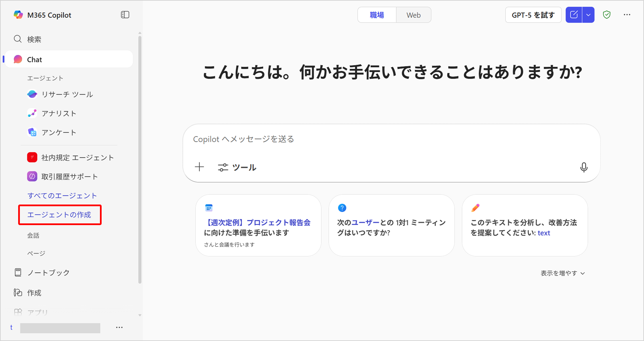Start a new chat with compose icon

574,15
